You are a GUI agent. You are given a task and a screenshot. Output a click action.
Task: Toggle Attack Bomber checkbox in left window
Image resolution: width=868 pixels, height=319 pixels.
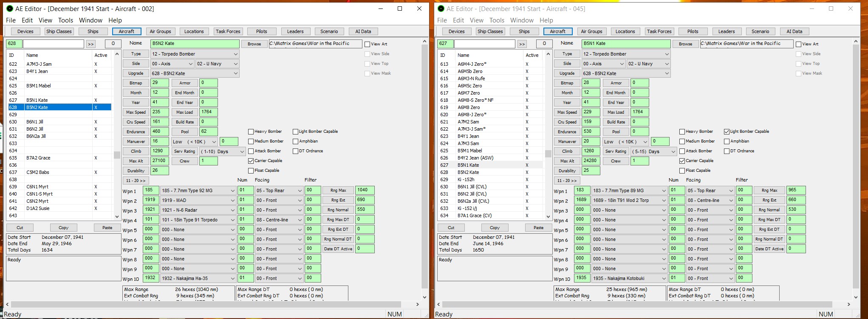(x=251, y=151)
